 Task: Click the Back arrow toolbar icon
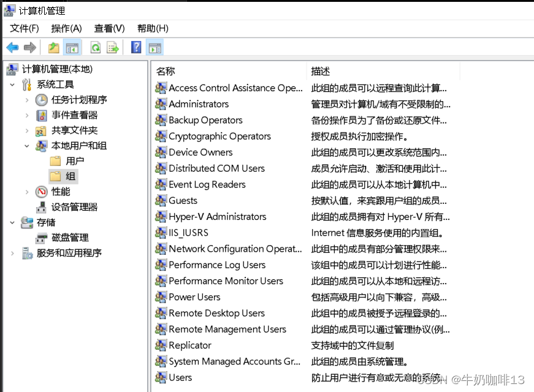(13, 48)
